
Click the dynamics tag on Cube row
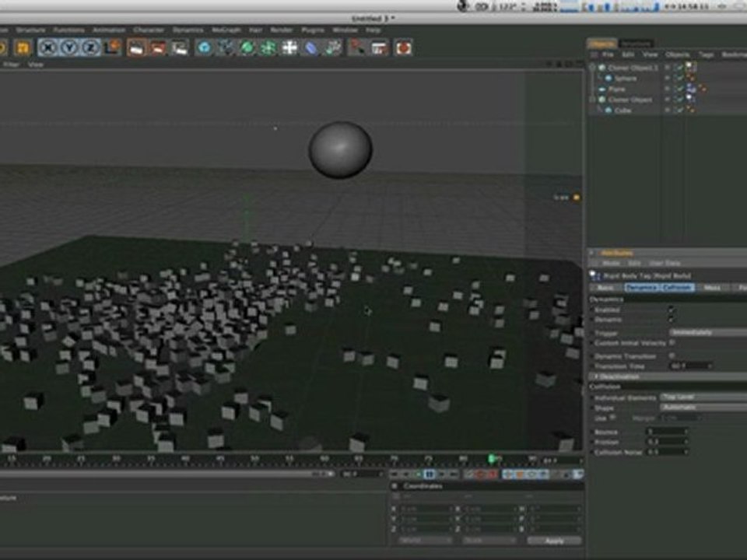[690, 110]
